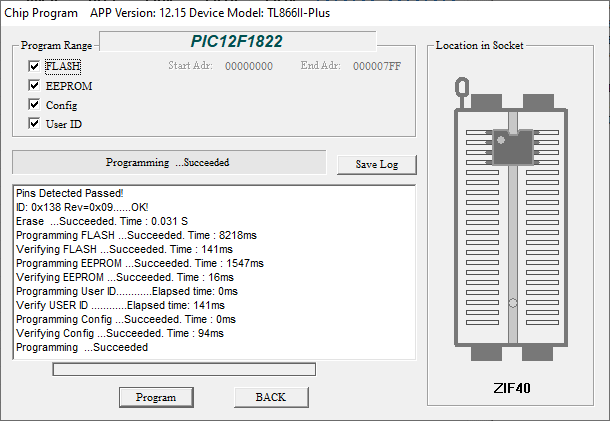Uncheck the FLASH checkbox

[34, 66]
